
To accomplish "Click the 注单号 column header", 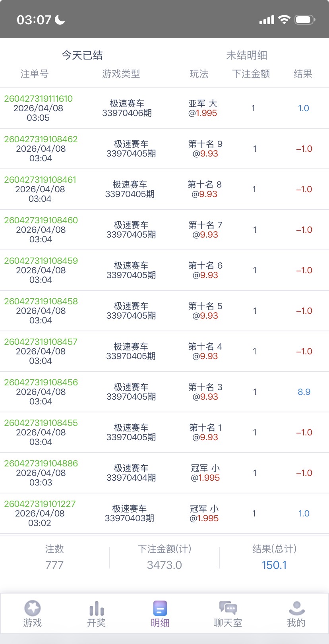I will [x=35, y=74].
